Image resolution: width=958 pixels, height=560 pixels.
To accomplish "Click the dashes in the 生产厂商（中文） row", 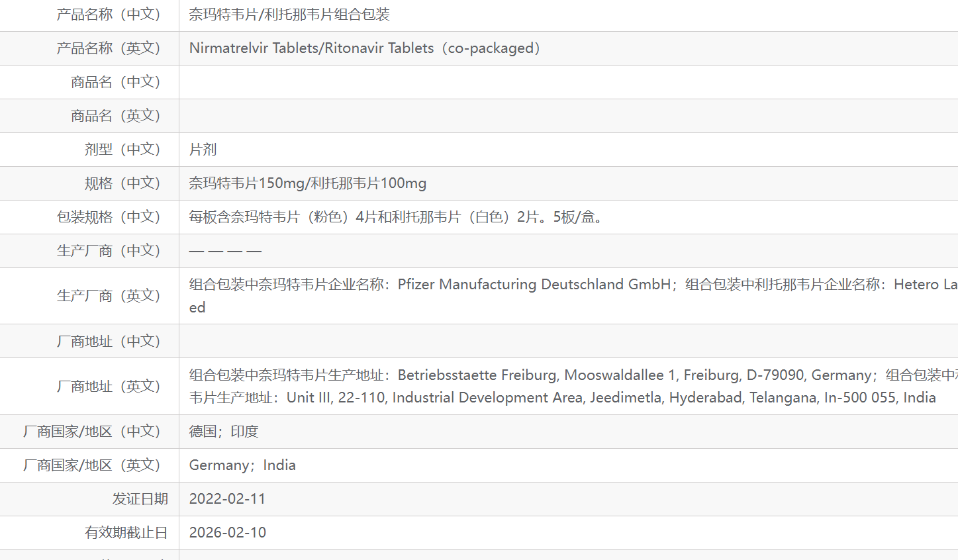I will point(225,251).
